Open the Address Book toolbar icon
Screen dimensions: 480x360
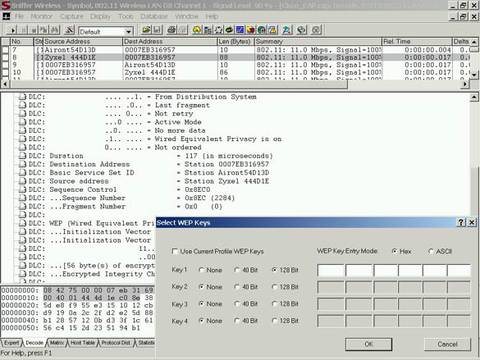(x=302, y=30)
